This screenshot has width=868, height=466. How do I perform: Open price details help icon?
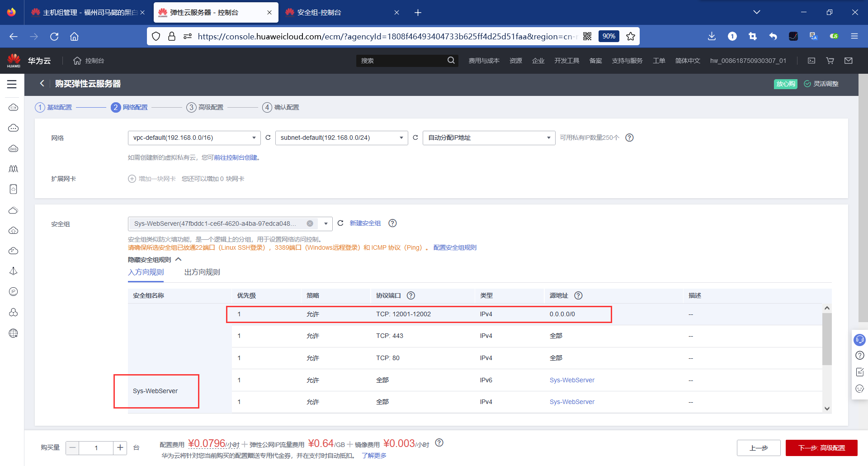coord(439,442)
